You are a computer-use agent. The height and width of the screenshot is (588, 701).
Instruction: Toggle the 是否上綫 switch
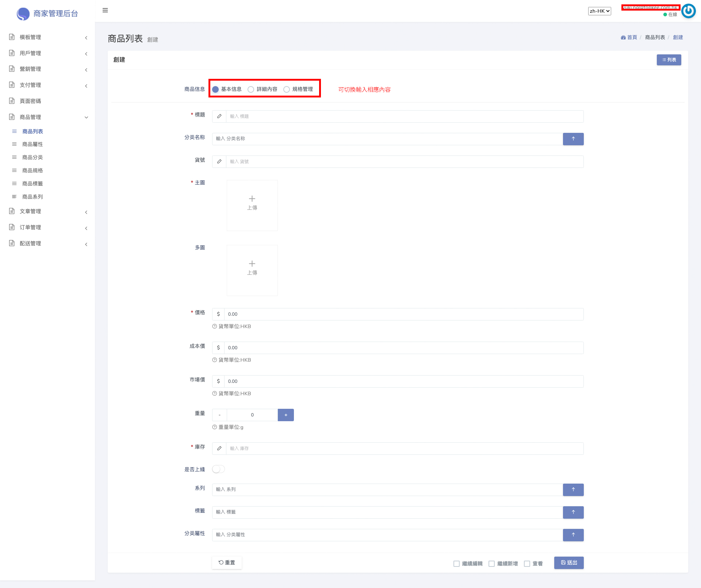click(218, 469)
